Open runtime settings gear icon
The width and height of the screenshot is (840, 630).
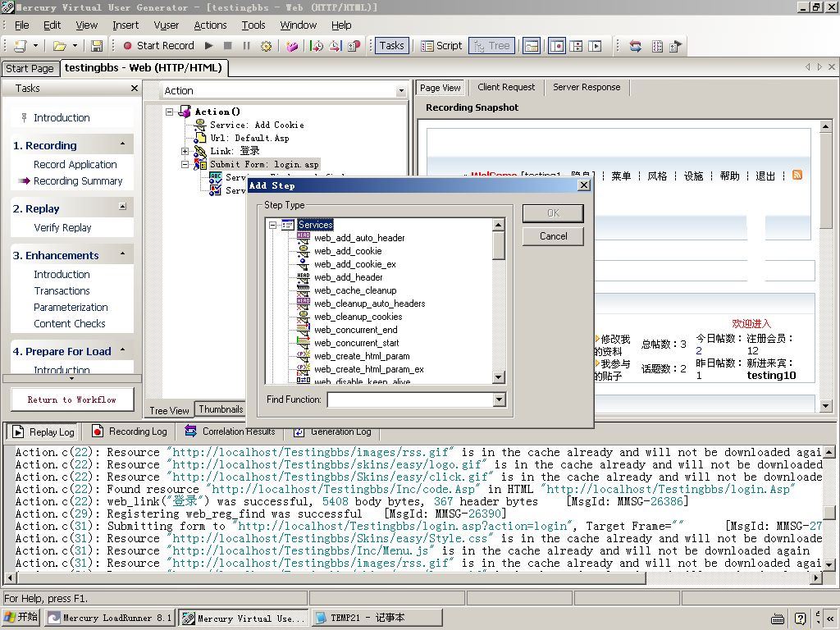point(266,46)
